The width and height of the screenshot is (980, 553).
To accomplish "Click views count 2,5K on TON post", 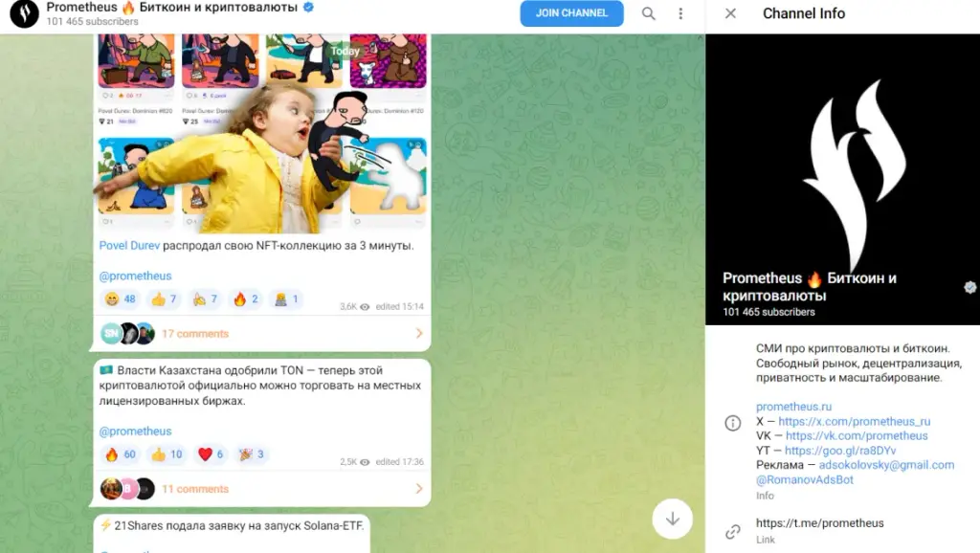I will [x=354, y=462].
